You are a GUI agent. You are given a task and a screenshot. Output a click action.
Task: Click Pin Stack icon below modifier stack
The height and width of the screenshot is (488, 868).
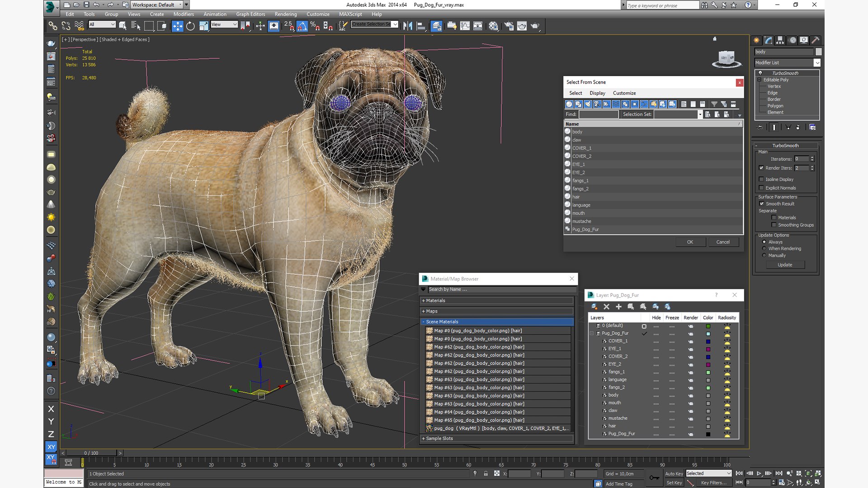point(759,127)
